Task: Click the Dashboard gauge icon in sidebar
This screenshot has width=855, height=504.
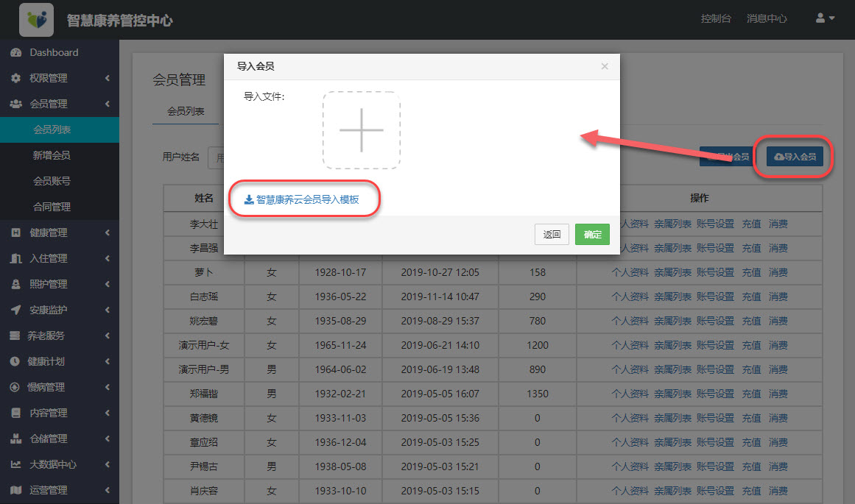Action: coord(15,53)
